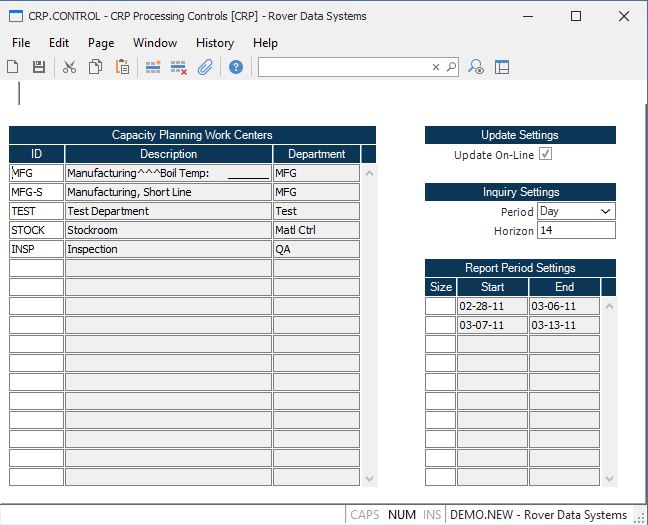
Task: Select the TEST work center ID cell
Action: pos(36,211)
